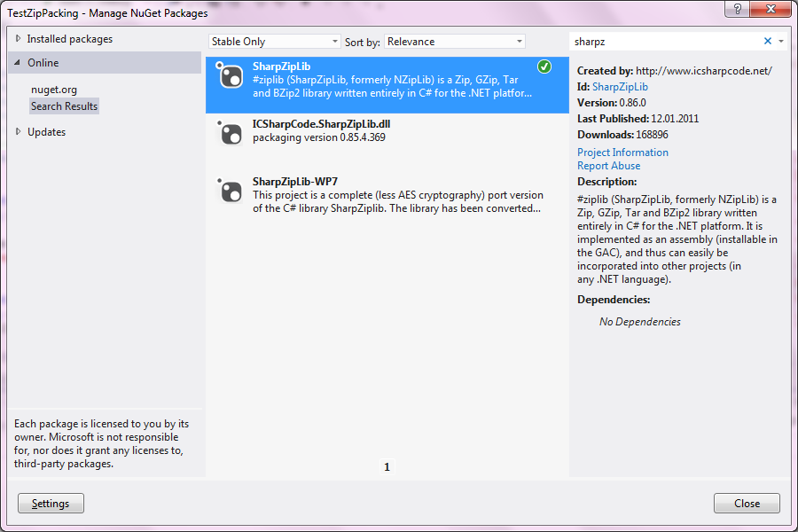Open the Sort by Relevance dropdown

click(x=454, y=41)
